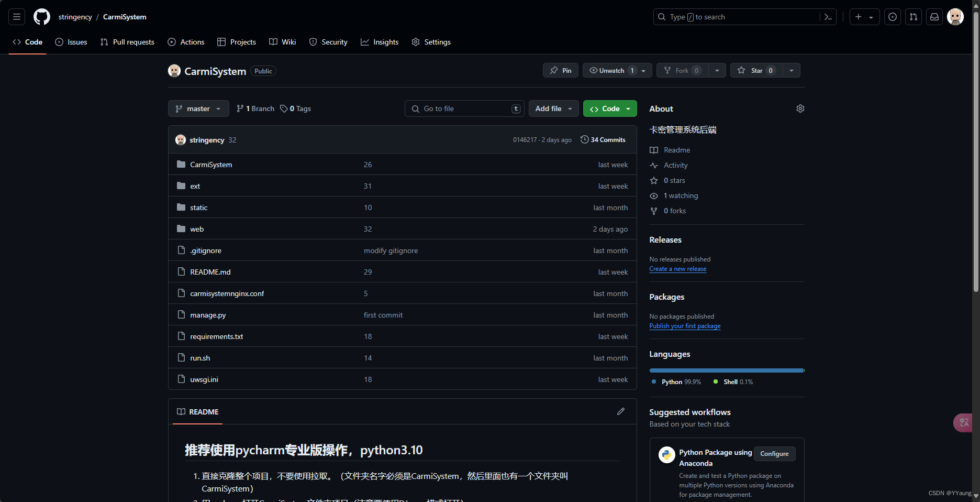Select the README tab in file viewer
Screen dimensions: 980x502
tap(198, 412)
